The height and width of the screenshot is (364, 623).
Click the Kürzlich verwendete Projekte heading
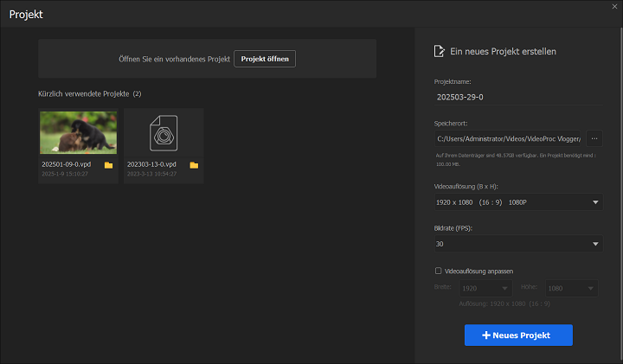coord(84,93)
